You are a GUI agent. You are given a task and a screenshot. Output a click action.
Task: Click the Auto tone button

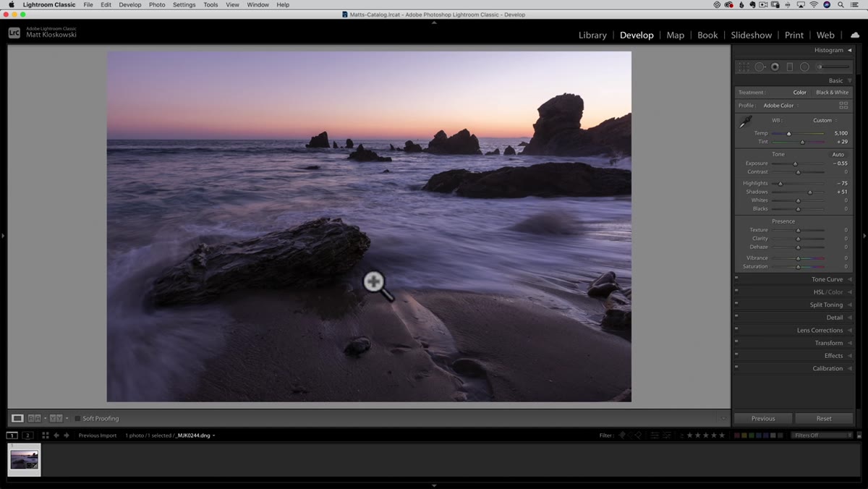(838, 154)
